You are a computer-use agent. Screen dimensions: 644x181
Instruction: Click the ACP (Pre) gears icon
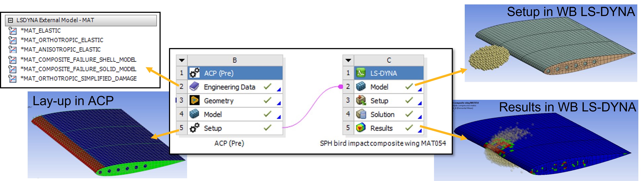pos(194,73)
